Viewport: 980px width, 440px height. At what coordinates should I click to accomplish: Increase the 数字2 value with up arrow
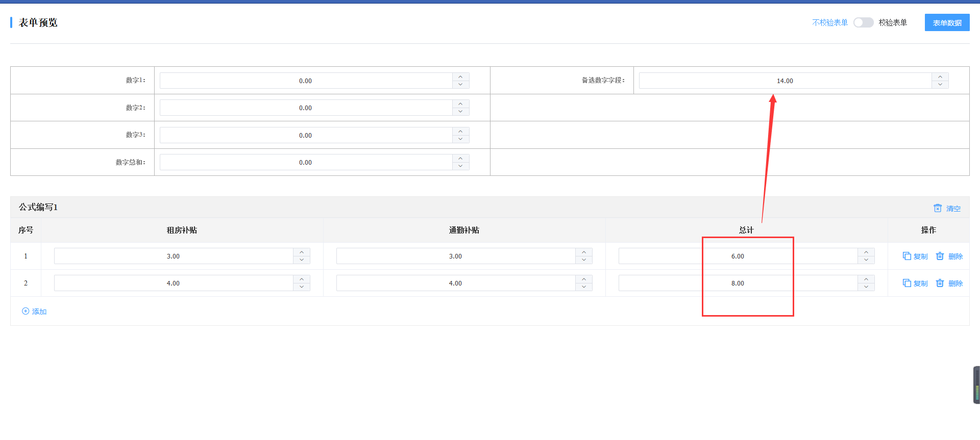point(460,103)
